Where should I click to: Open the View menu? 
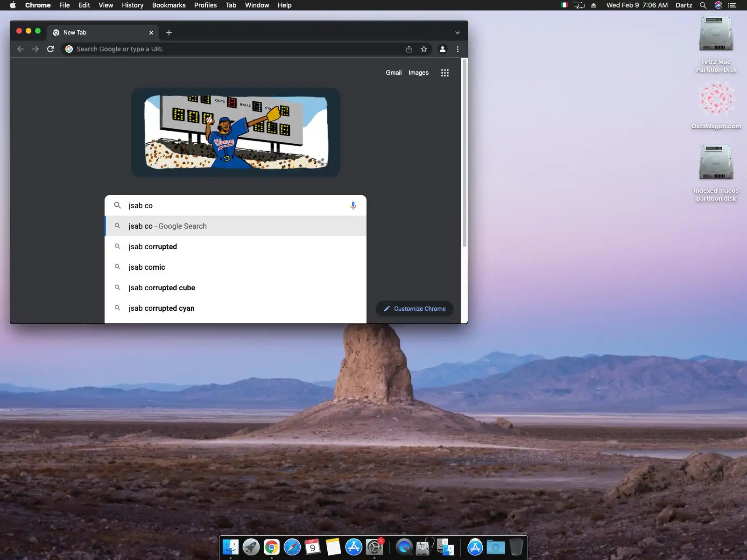tap(106, 5)
